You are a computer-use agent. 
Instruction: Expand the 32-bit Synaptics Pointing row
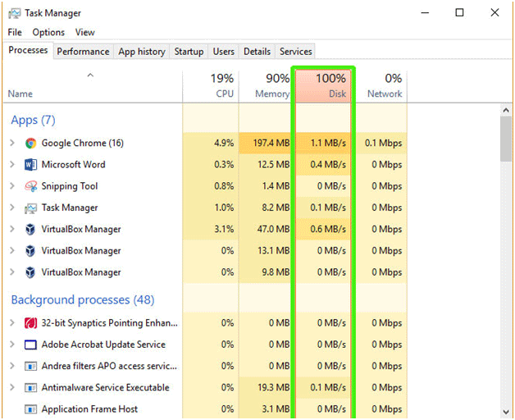(12, 323)
